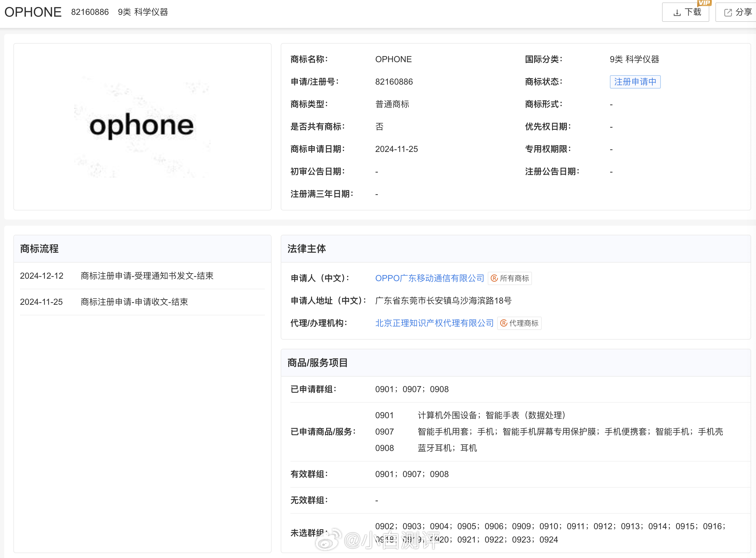Click the 商标形式 label
This screenshot has height=558, width=756.
pyautogui.click(x=544, y=104)
